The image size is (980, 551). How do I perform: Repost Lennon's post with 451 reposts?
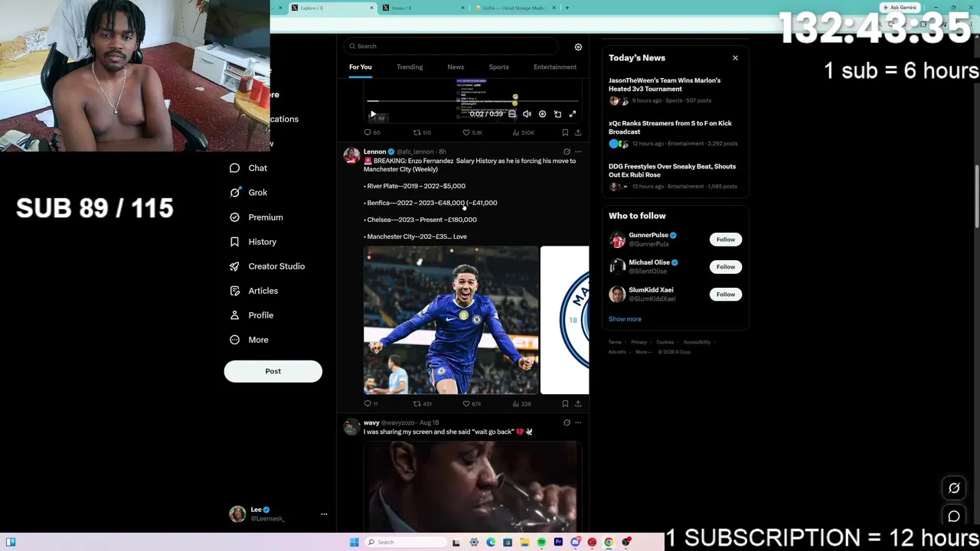tap(422, 403)
